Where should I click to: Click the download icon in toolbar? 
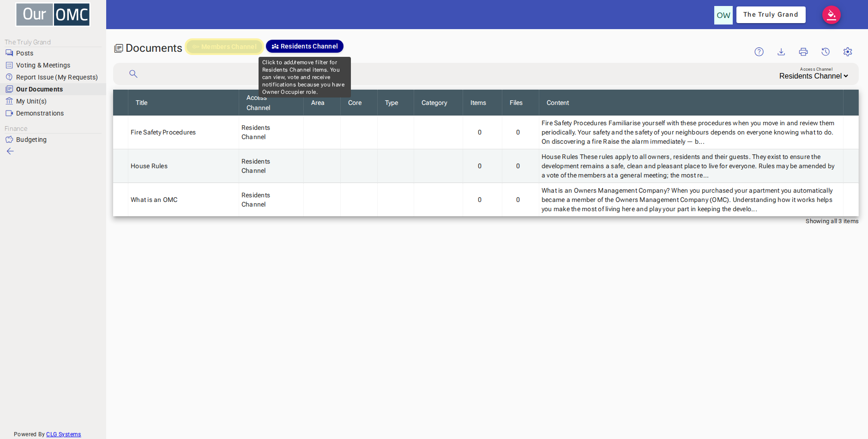pyautogui.click(x=781, y=52)
